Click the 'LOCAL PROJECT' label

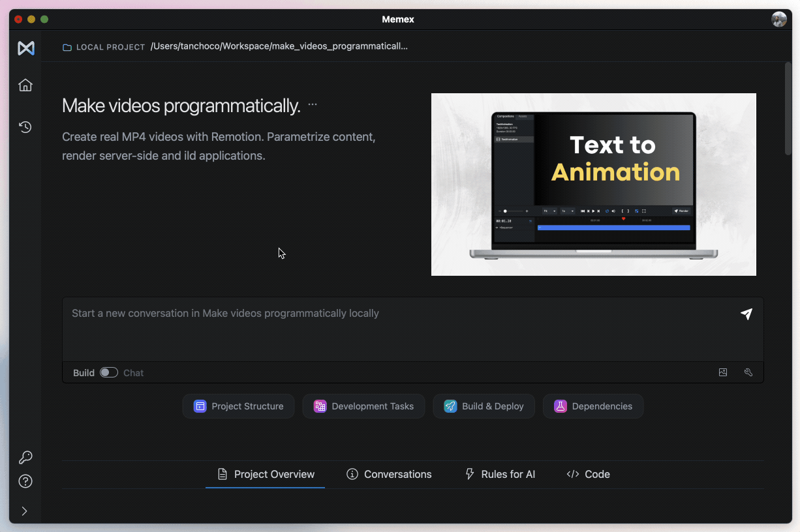pos(111,48)
